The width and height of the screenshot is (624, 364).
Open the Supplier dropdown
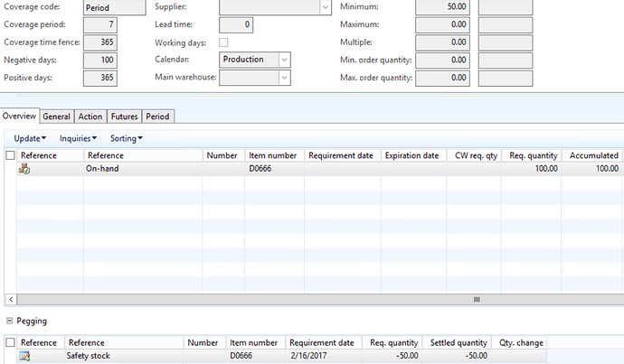point(326,7)
